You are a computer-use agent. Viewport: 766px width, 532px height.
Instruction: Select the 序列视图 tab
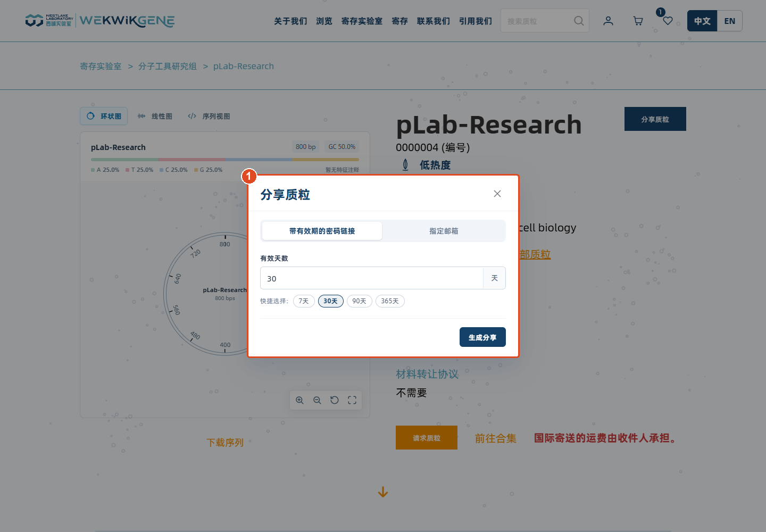click(x=209, y=116)
